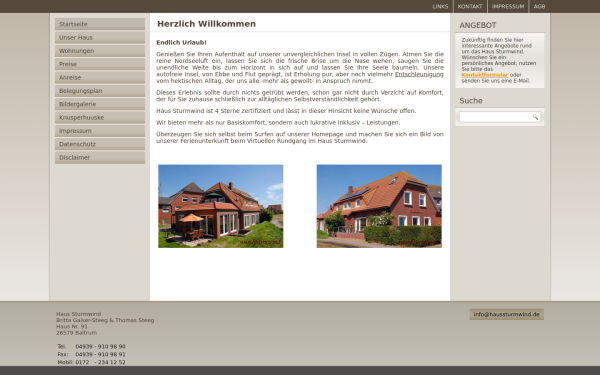This screenshot has width=600, height=375.
Task: Click the mobile number 0172 - 234 12 52
Action: tap(100, 362)
